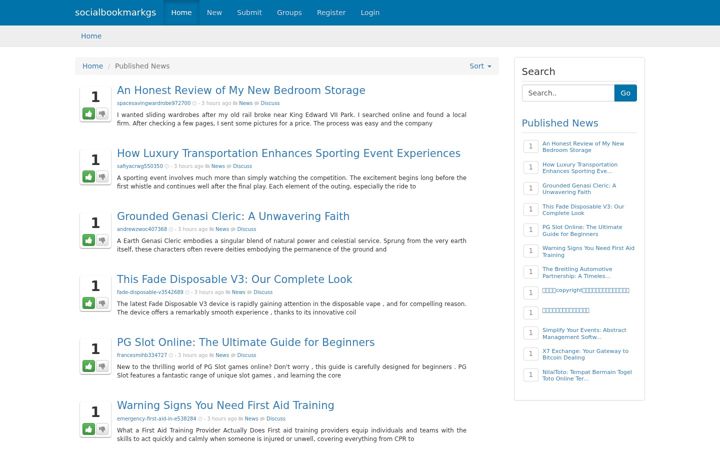Click News category under the Fade Disposable post
This screenshot has width=720, height=450.
tap(238, 292)
